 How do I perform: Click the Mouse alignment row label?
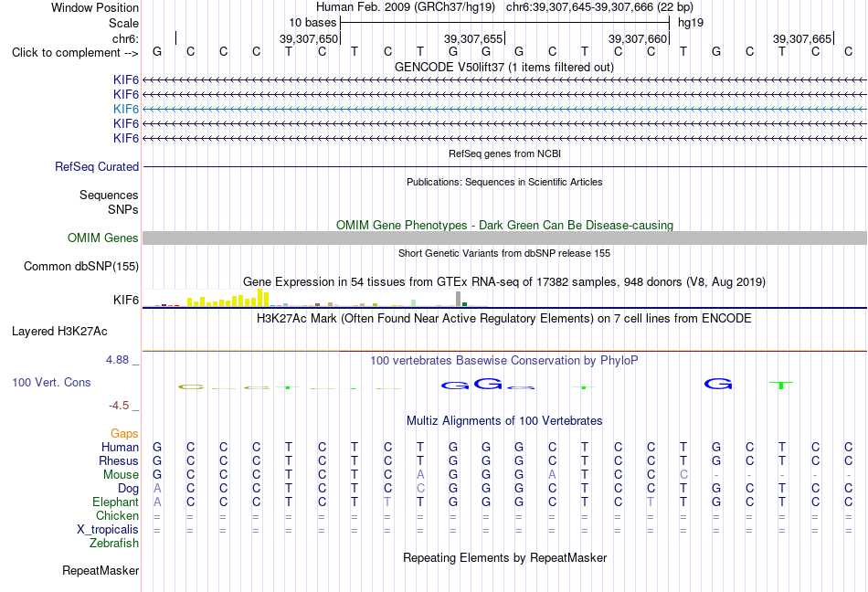(121, 475)
